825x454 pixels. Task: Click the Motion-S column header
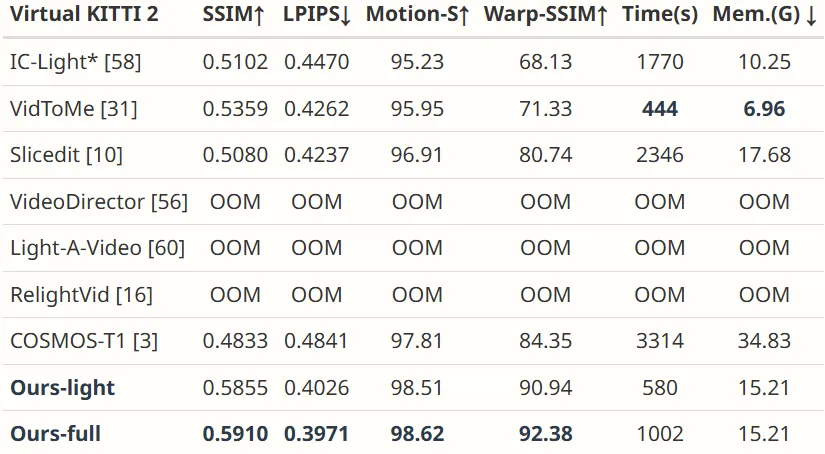(x=417, y=14)
